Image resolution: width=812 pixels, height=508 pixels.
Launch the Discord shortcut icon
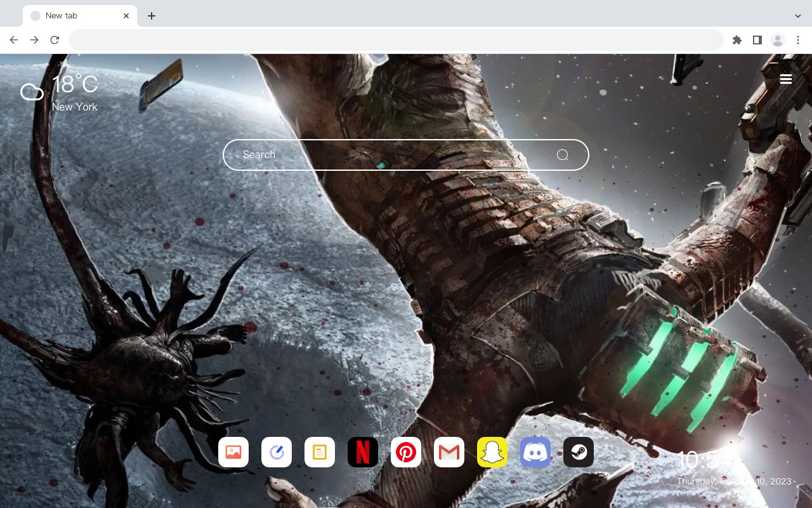(535, 452)
